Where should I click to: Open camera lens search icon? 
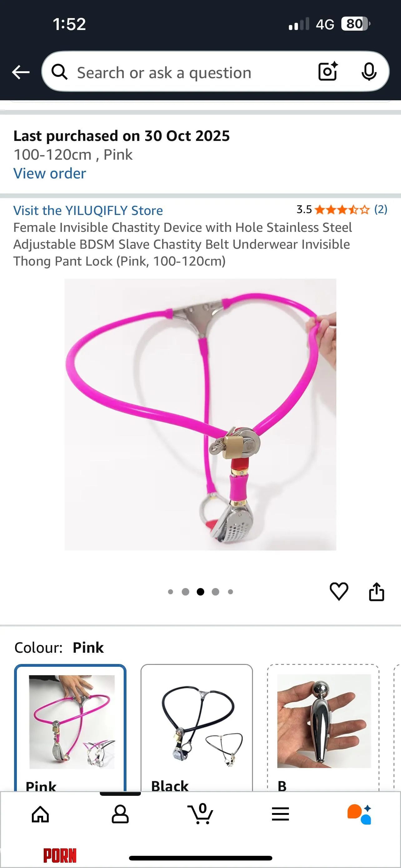point(328,72)
